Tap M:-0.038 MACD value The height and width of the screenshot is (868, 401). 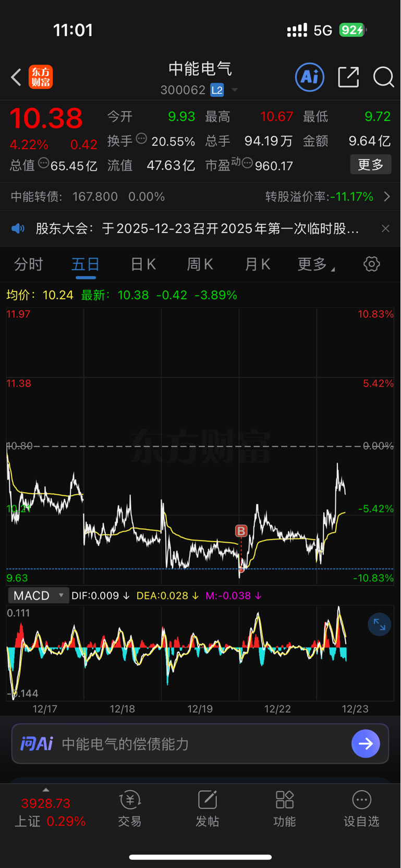(234, 595)
